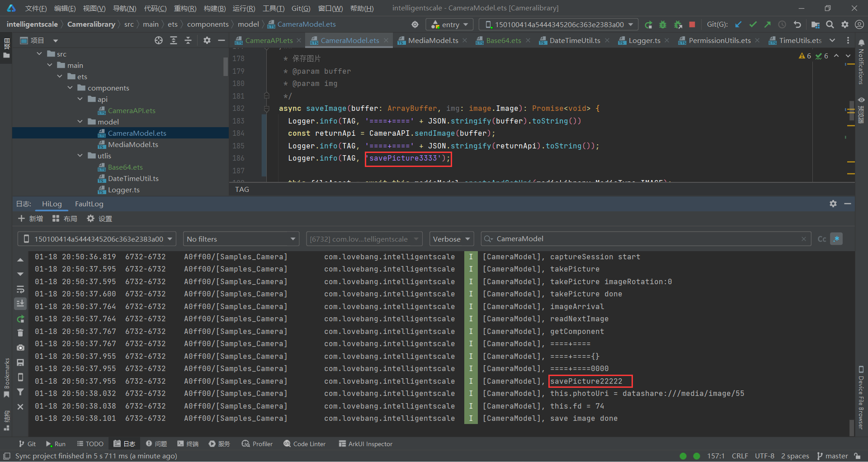Collapse the components folder
The image size is (868, 462).
70,88
